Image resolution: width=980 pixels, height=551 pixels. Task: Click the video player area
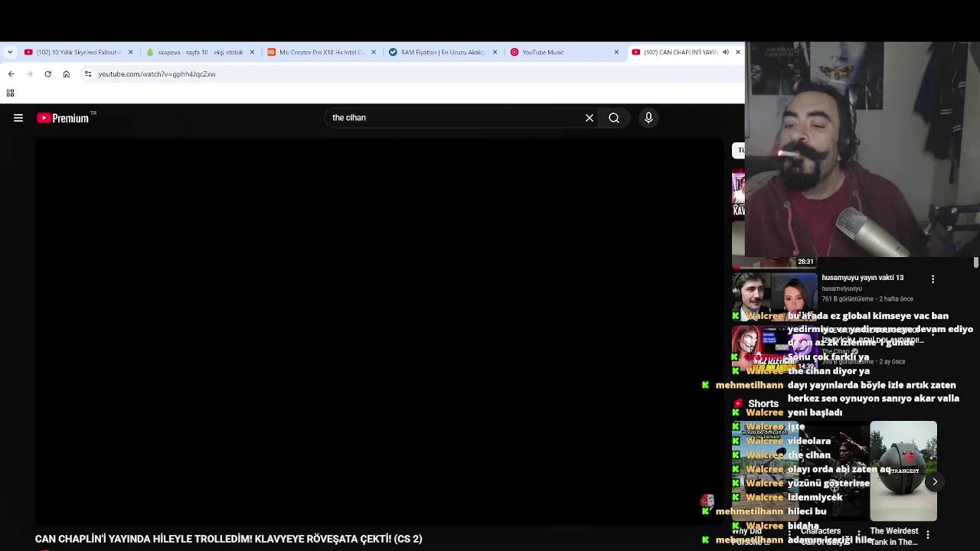pos(379,331)
